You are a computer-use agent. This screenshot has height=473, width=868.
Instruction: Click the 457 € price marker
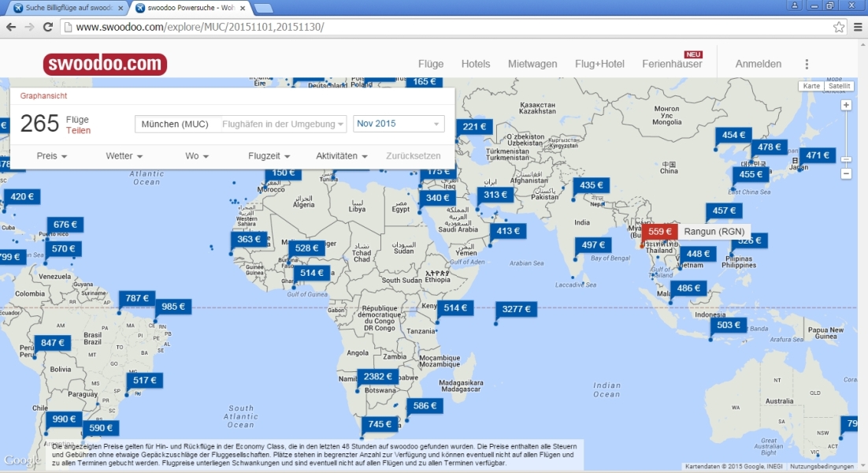pos(724,211)
